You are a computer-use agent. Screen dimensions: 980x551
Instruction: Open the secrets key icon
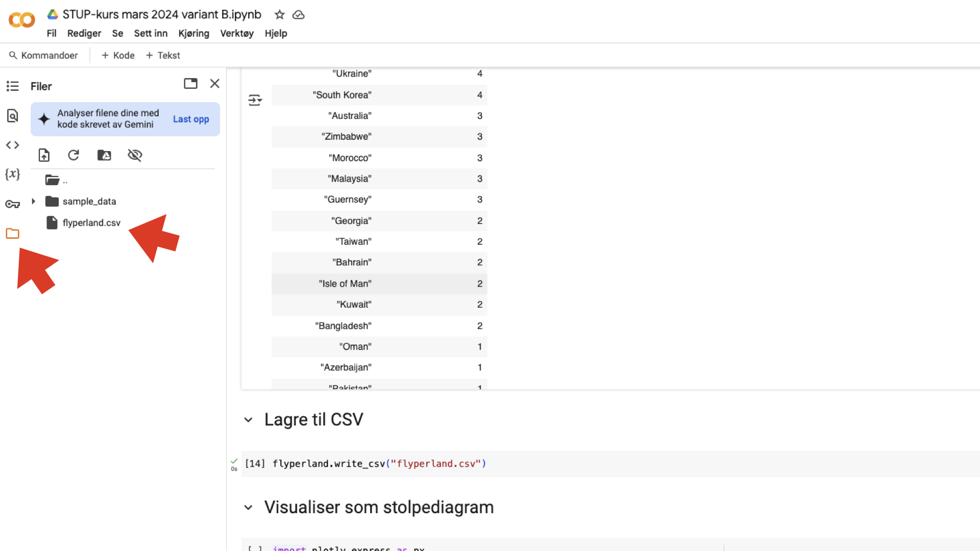coord(12,204)
